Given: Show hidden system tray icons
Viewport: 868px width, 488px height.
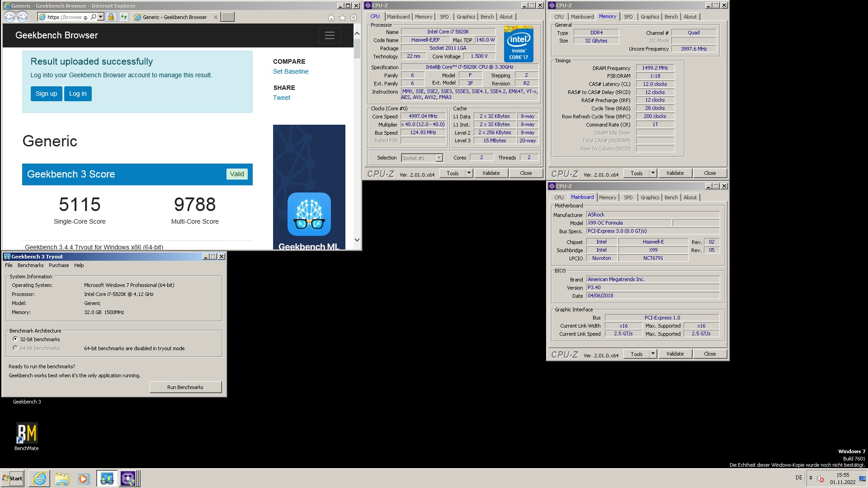Looking at the screenshot, I should (x=811, y=478).
